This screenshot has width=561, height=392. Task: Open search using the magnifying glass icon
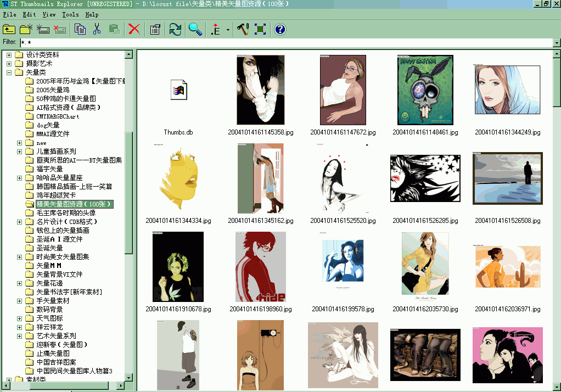(x=195, y=29)
